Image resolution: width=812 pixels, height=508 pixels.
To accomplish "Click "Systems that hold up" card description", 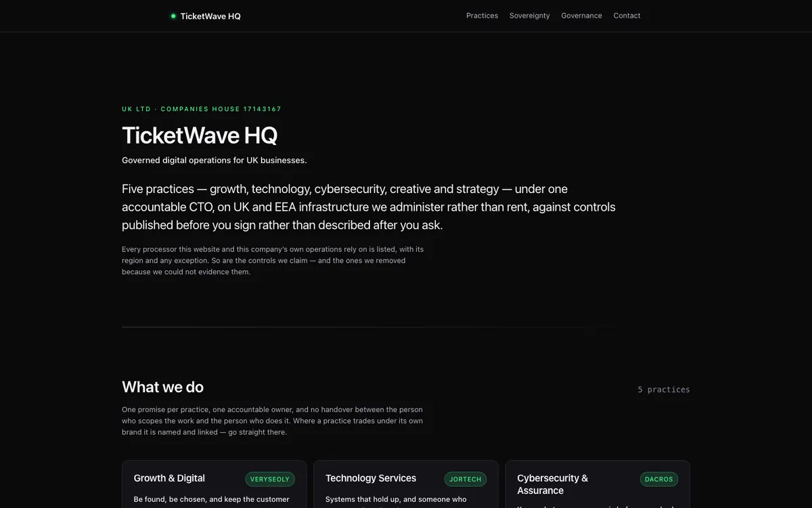I will 396,500.
